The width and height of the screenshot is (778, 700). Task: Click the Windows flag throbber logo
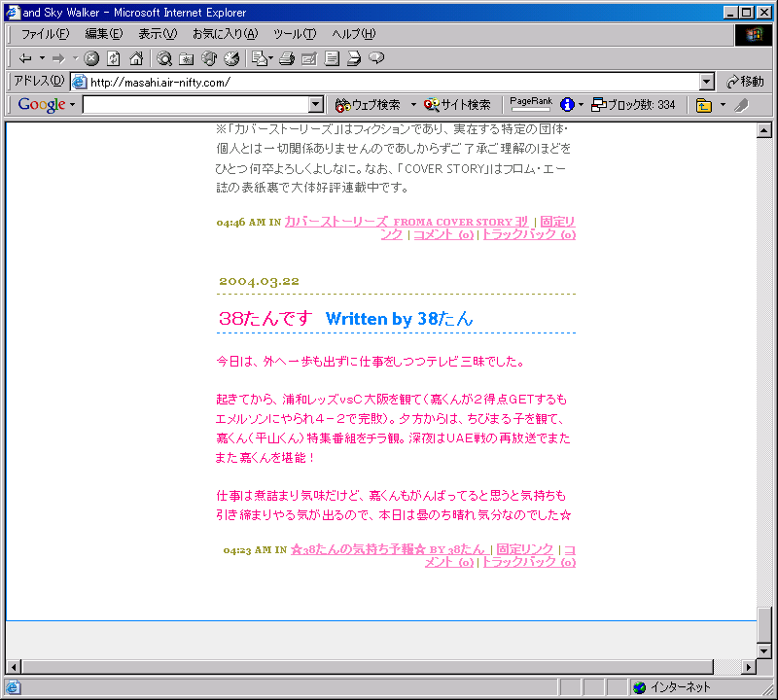[x=753, y=35]
